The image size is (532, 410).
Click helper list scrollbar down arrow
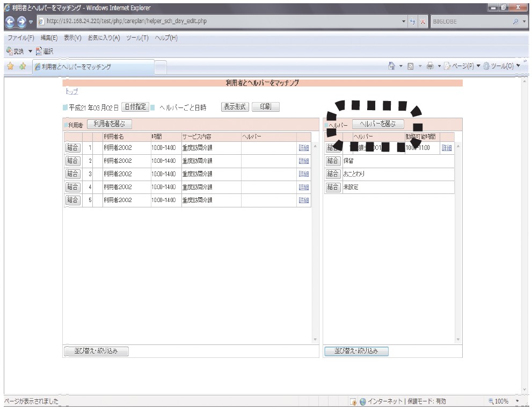tap(458, 340)
